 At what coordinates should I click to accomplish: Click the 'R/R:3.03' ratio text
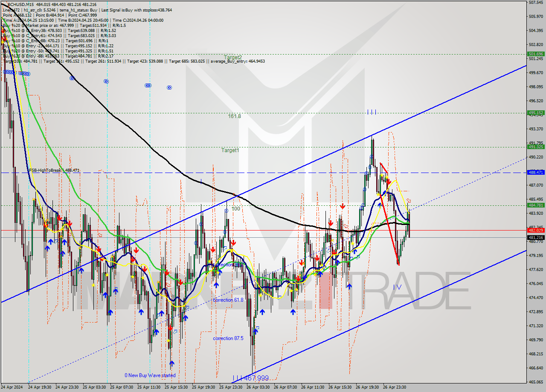[x=108, y=36]
